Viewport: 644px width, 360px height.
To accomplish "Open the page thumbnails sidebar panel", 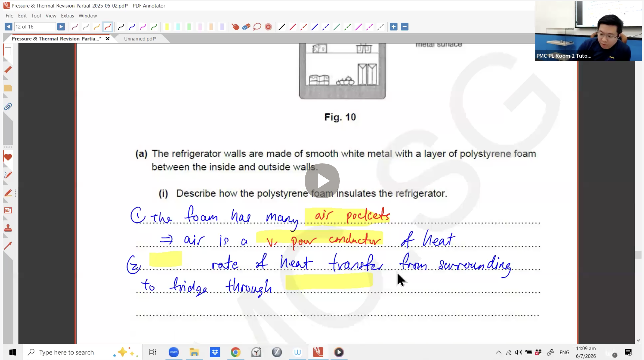I will pyautogui.click(x=8, y=51).
